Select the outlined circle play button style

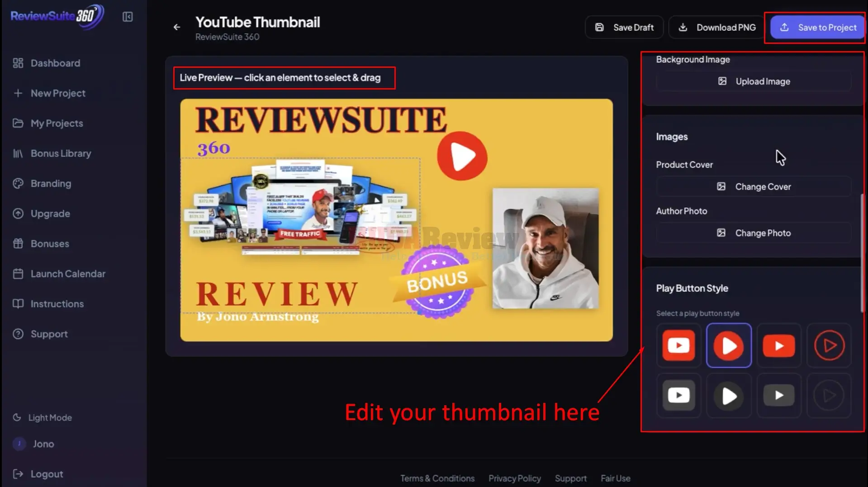click(x=829, y=345)
